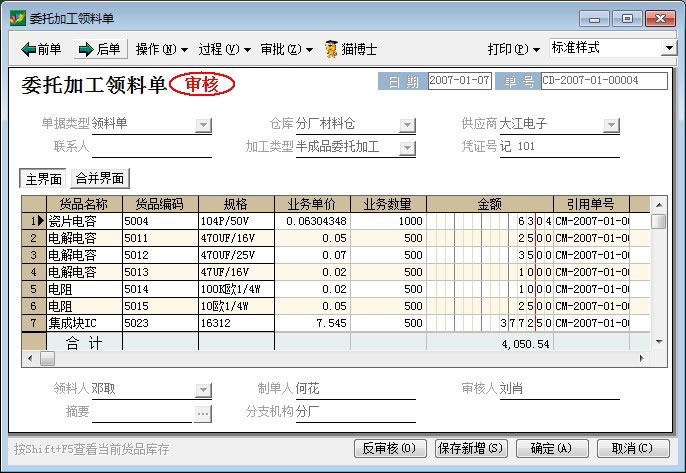Open the 猫博士 helper
This screenshot has height=473, width=686.
point(350,49)
